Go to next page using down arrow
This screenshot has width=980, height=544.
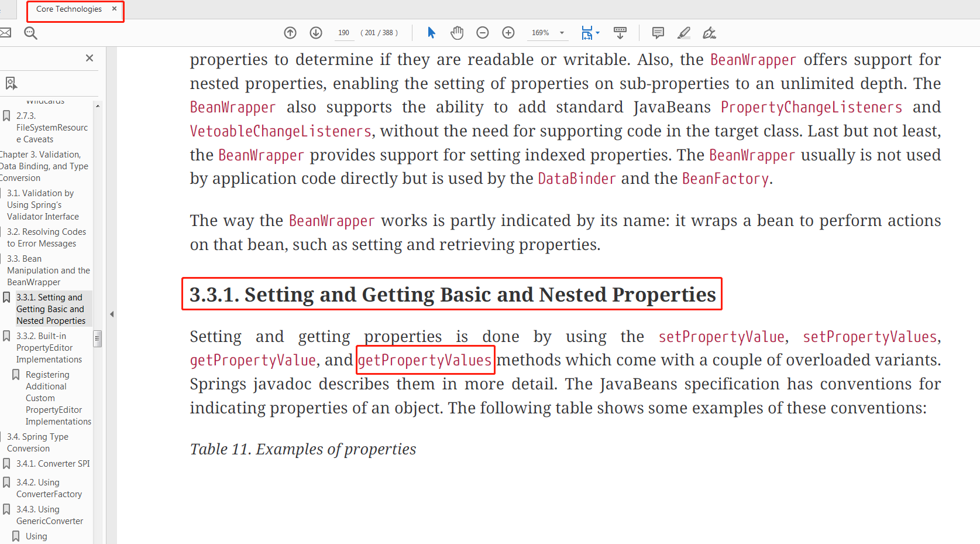(x=316, y=33)
